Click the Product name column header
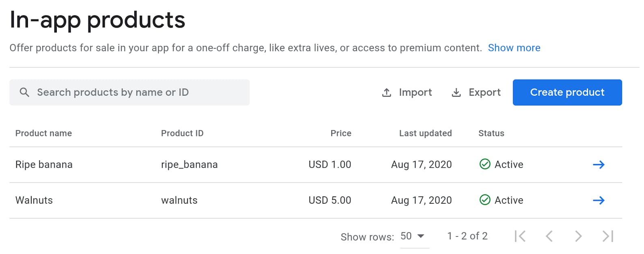This screenshot has width=644, height=254. click(x=43, y=133)
